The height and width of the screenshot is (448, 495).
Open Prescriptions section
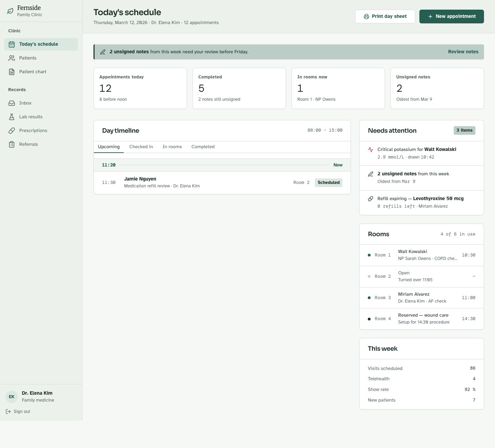(41, 131)
